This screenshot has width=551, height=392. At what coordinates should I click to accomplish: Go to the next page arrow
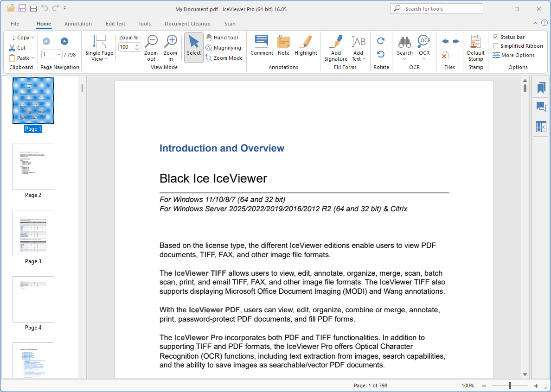pos(64,41)
